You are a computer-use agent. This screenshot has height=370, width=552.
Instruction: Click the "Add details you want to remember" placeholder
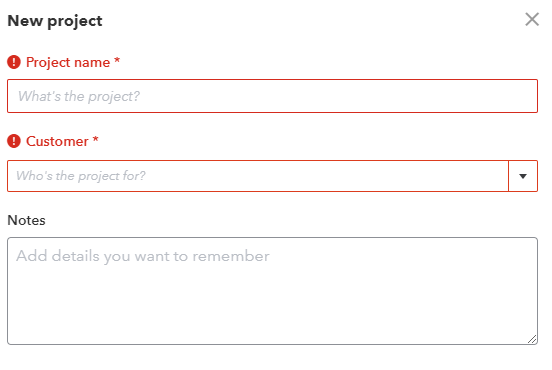pyautogui.click(x=143, y=256)
